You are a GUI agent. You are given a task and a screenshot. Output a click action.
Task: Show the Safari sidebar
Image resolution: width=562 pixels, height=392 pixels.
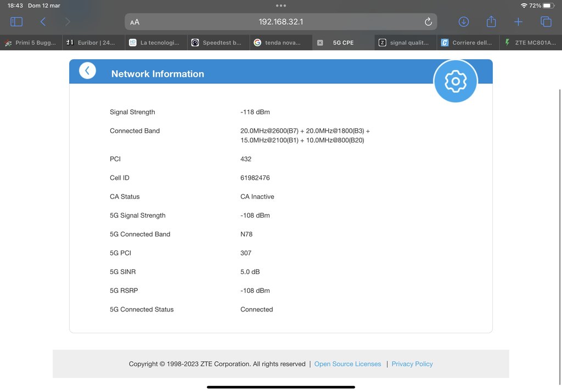16,22
